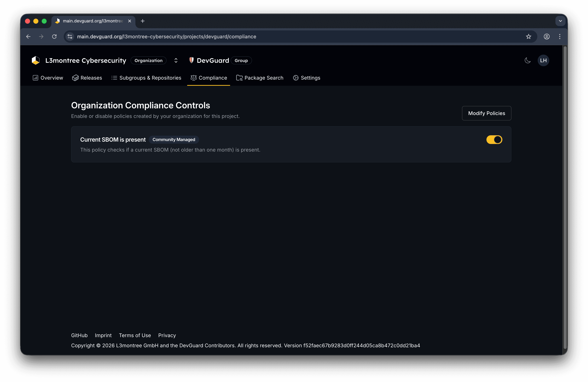Open Subgroups & Repositories via its list icon

pos(114,78)
